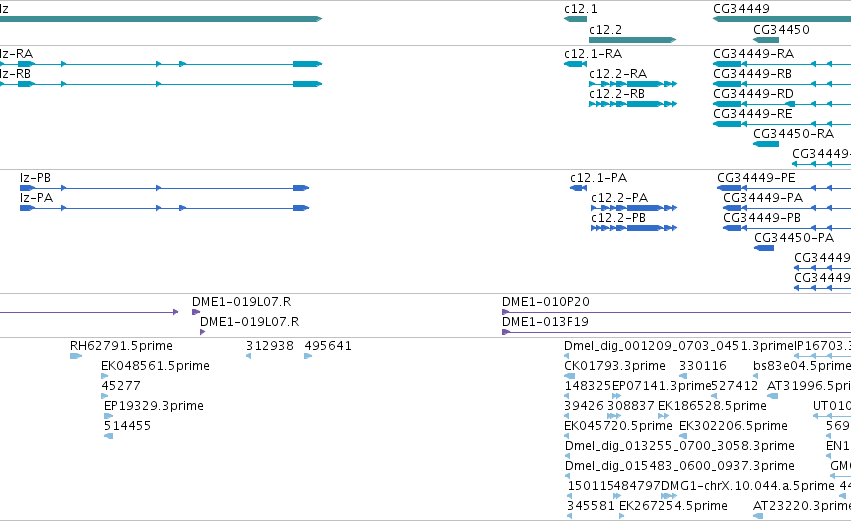Select transcript c12.2-RB

pos(633,104)
